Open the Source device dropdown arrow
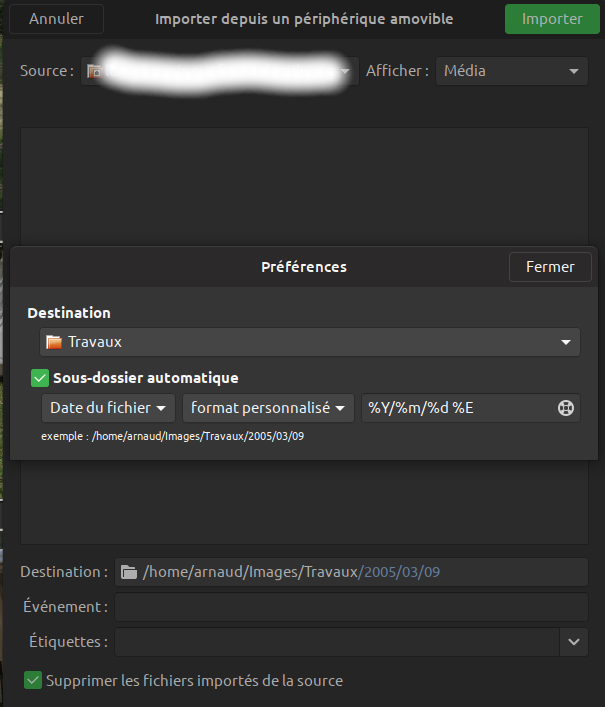The image size is (605, 707). coord(346,71)
